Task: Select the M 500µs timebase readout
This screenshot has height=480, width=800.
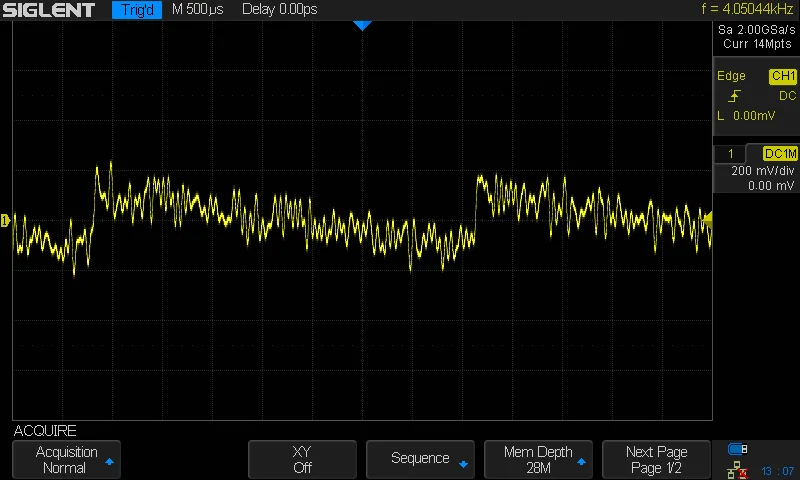Action: pyautogui.click(x=197, y=9)
